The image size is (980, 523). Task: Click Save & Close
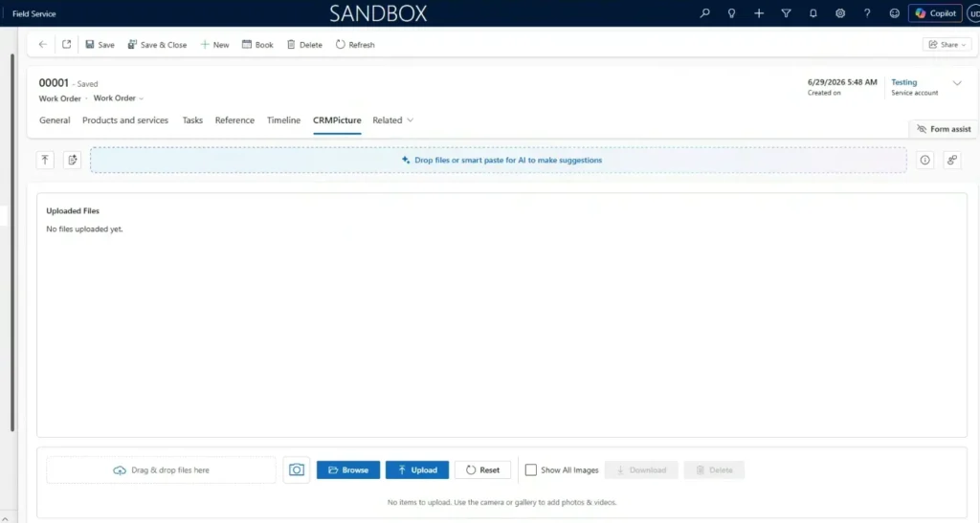click(x=157, y=44)
